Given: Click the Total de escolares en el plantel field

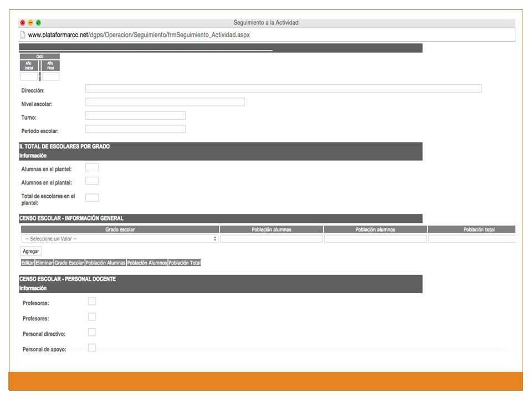Looking at the screenshot, I should pos(92,198).
